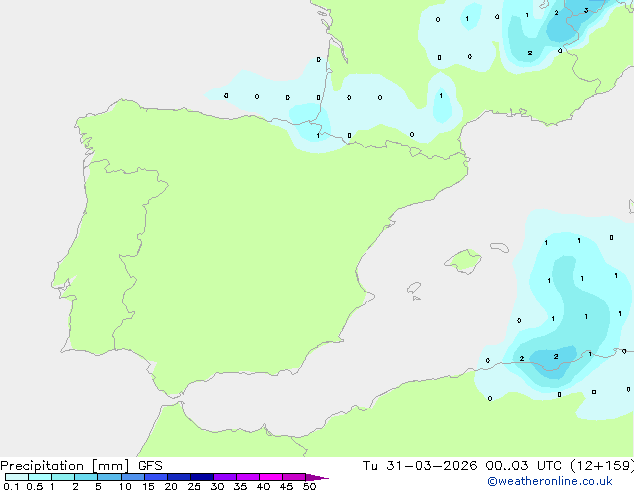Click the legend label '35'
This screenshot has width=634, height=490.
coord(240,486)
